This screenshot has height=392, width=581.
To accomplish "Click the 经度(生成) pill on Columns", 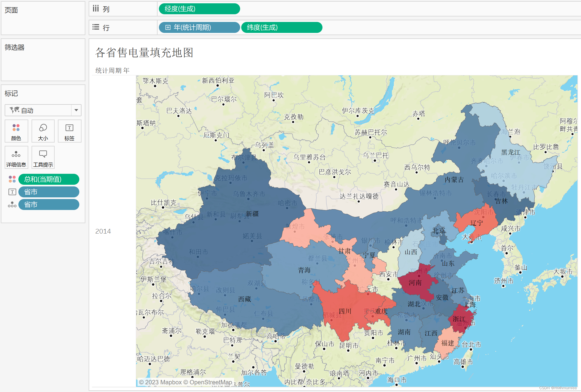I will [x=199, y=8].
